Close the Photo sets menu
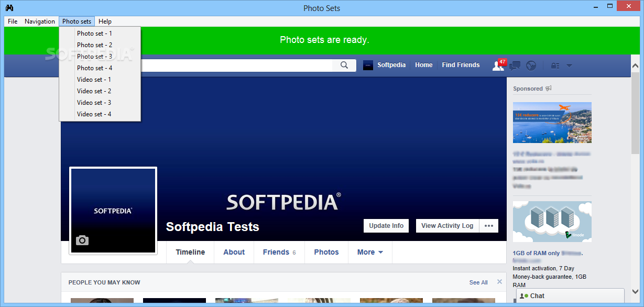 click(77, 21)
